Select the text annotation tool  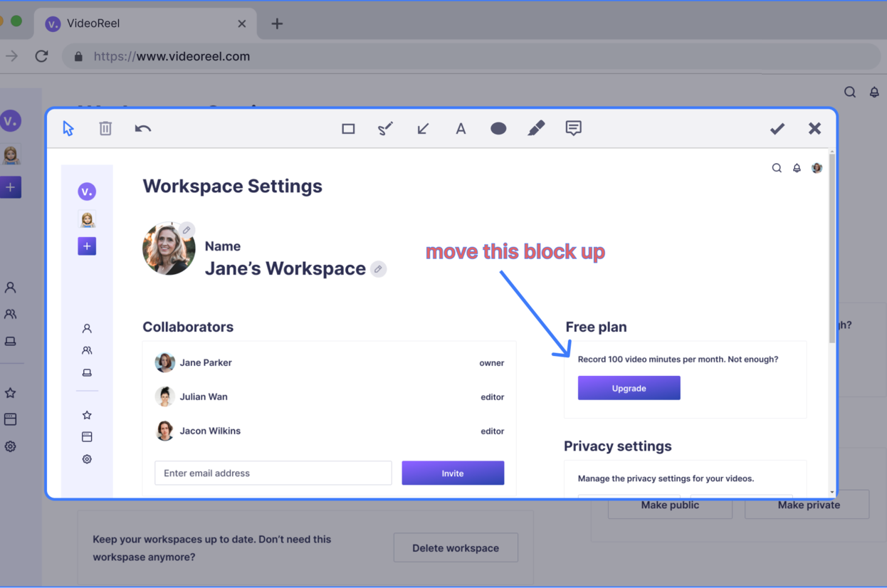click(461, 129)
